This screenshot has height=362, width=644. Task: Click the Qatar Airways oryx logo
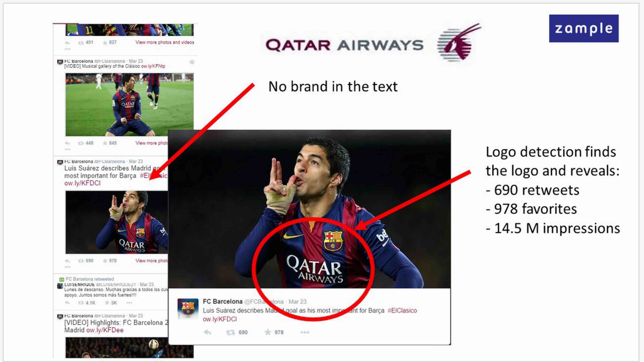click(459, 43)
